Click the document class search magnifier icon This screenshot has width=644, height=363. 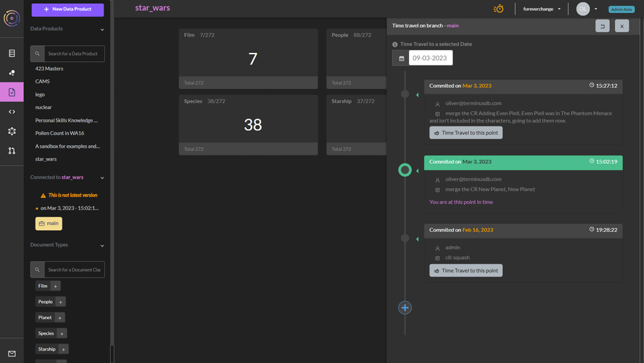pos(37,270)
